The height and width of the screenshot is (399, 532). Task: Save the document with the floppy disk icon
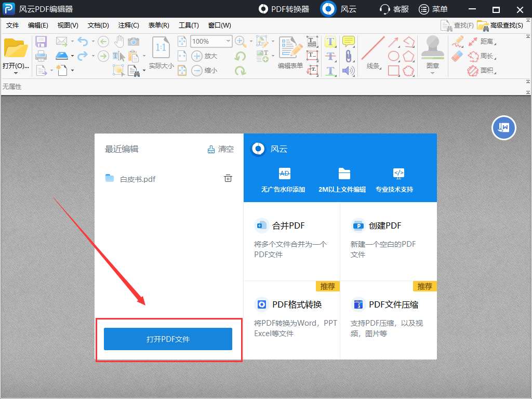(41, 42)
